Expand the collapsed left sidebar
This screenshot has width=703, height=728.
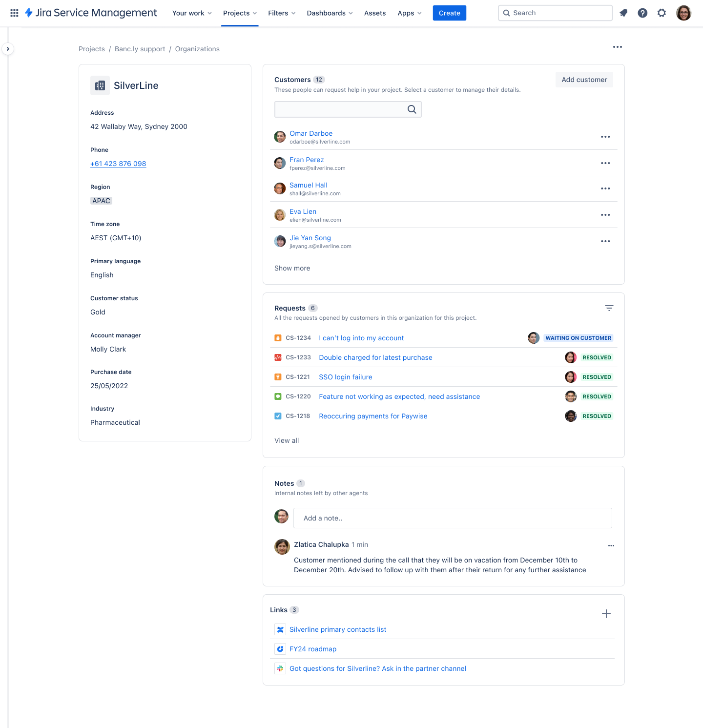click(8, 49)
